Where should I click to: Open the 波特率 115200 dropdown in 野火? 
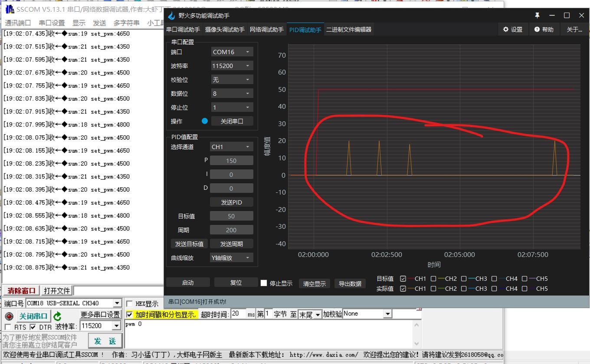tap(232, 66)
